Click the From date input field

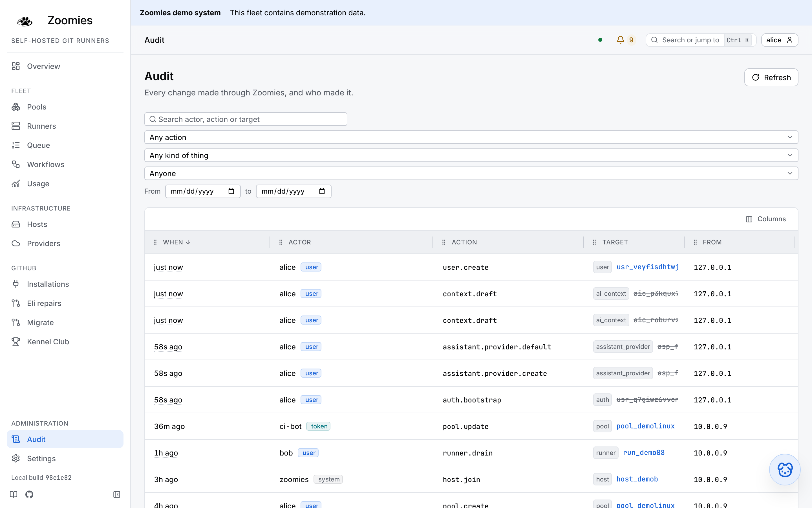tap(203, 191)
